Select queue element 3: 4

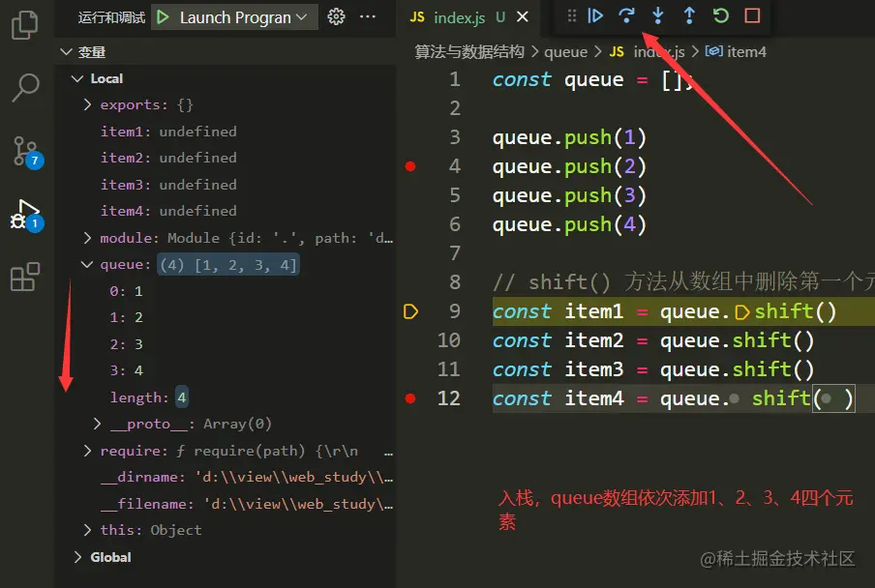pos(126,370)
